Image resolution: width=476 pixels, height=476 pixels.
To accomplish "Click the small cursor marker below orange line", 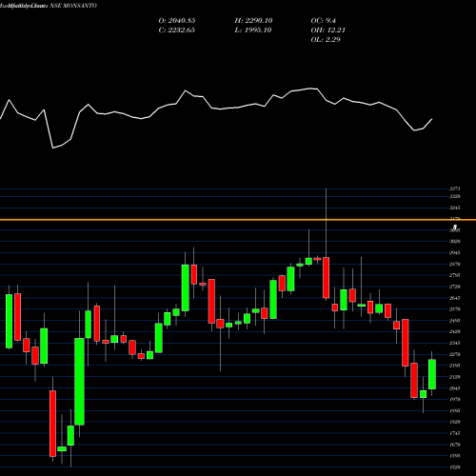I will pos(455,228).
